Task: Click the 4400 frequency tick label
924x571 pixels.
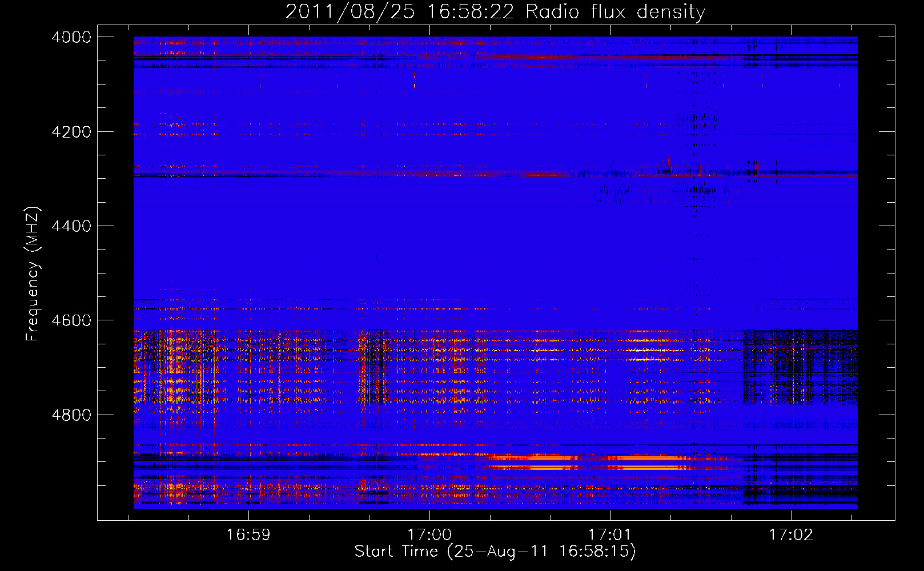Action: [71, 226]
